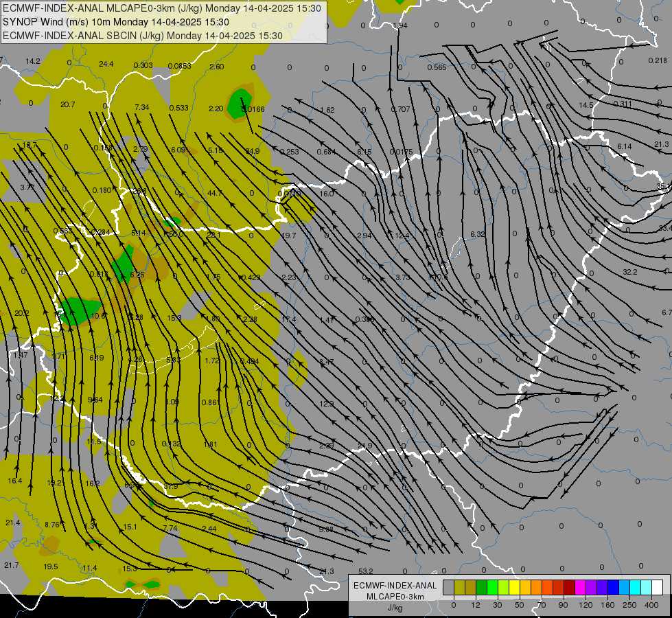Click the map value '16.0'

pyautogui.click(x=326, y=194)
